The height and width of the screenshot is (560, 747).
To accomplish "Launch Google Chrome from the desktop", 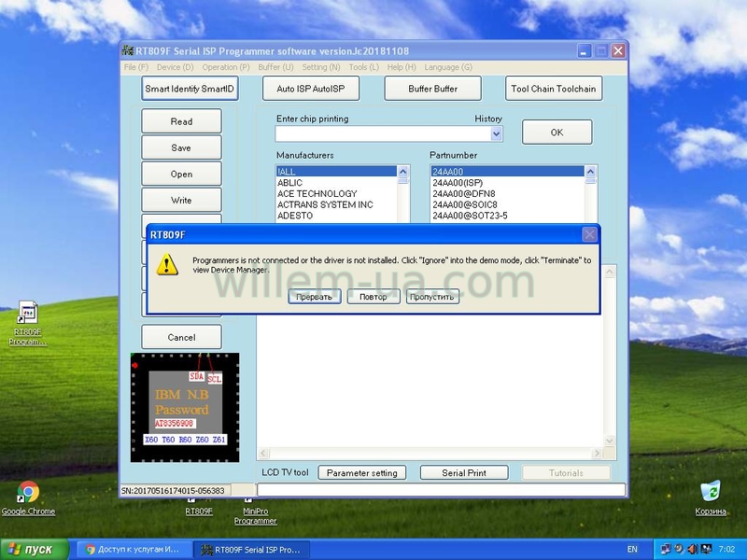I will (28, 493).
